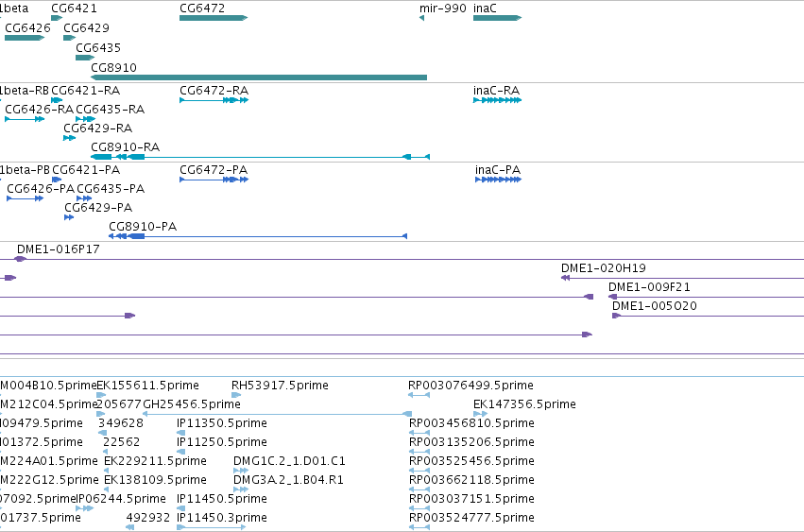Image resolution: width=804 pixels, height=532 pixels.
Task: Click the 22562 EST label
Action: click(x=122, y=442)
